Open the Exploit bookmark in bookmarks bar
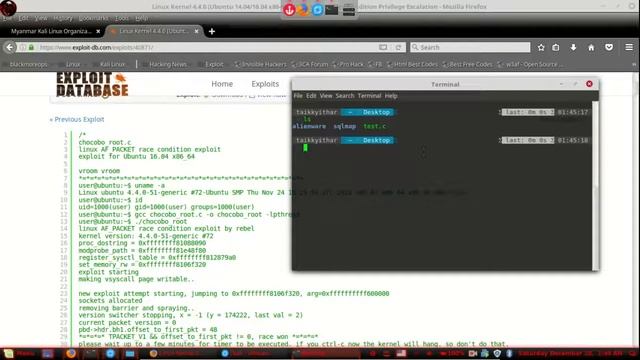Image resolution: width=640 pixels, height=360 pixels. (x=211, y=64)
